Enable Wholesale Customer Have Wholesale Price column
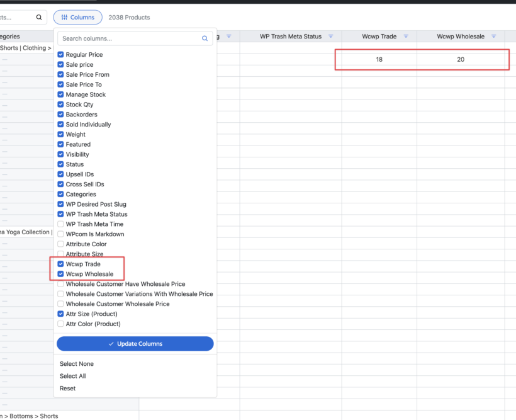 60,284
